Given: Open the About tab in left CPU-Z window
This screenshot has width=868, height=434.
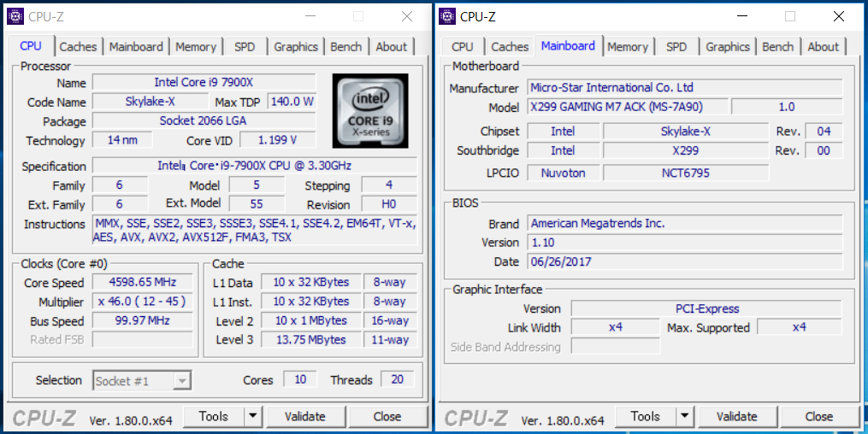Looking at the screenshot, I should [392, 47].
